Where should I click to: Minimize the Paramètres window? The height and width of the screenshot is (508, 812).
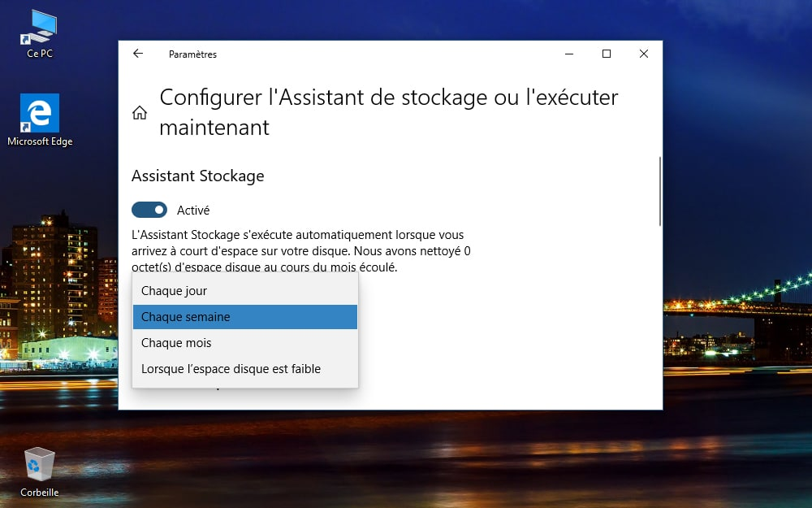click(x=568, y=54)
